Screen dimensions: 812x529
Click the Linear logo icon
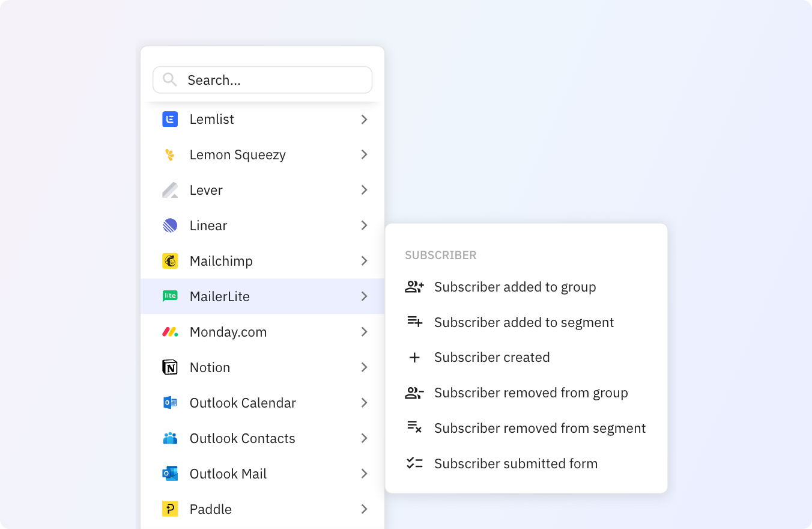coord(170,225)
